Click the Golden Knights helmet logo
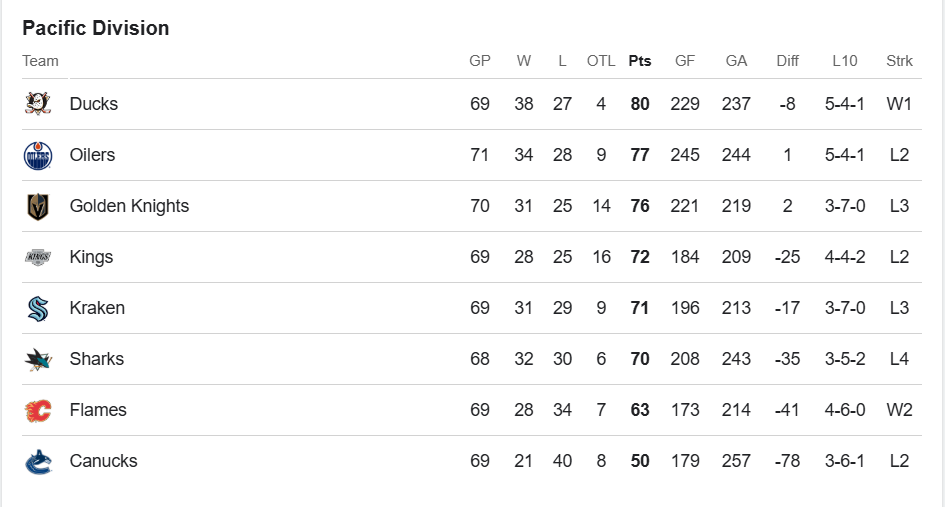Viewport: 945px width, 507px height. pos(38,206)
